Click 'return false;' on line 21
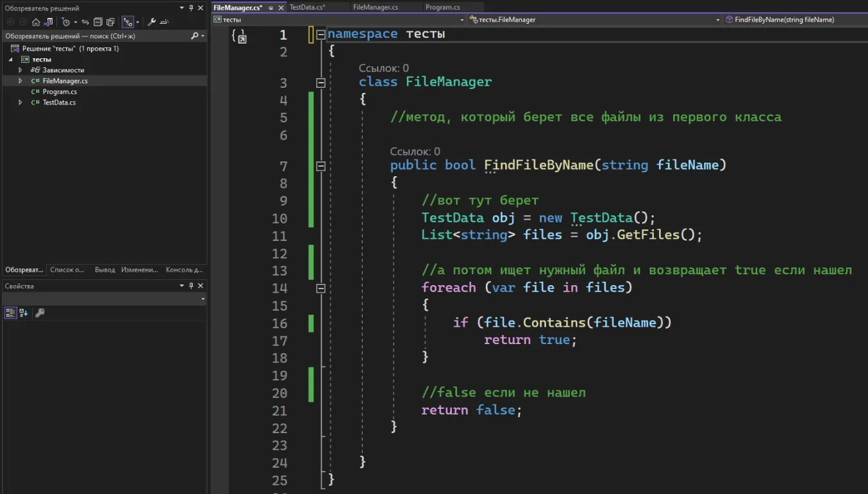Image resolution: width=868 pixels, height=494 pixels. (x=472, y=410)
